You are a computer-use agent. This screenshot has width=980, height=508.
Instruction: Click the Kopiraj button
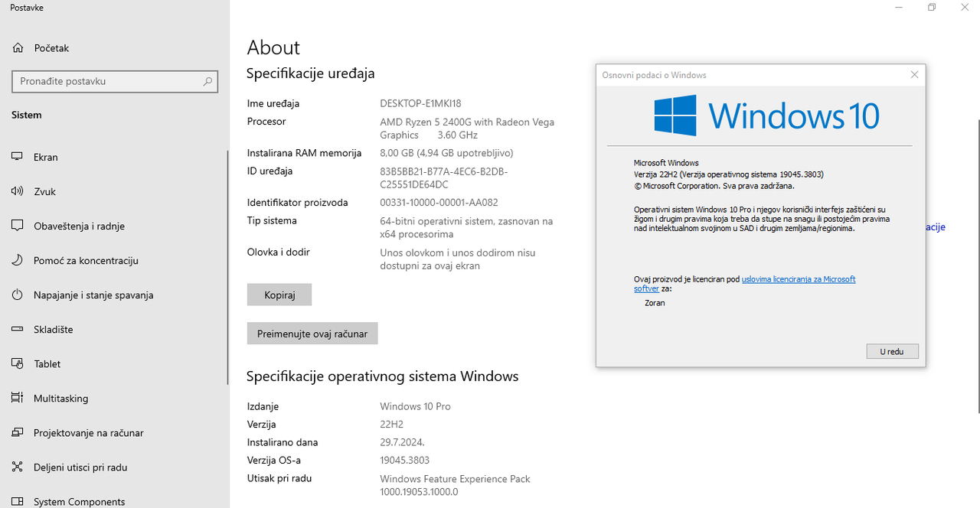pyautogui.click(x=279, y=295)
